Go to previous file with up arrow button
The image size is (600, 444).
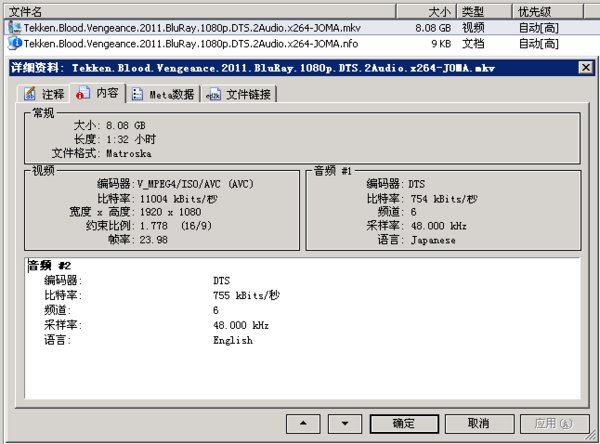click(x=303, y=424)
